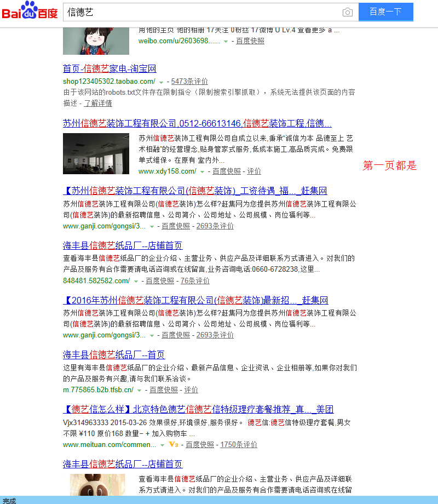
Task: Click the 完成 status bar text
Action: (9, 501)
